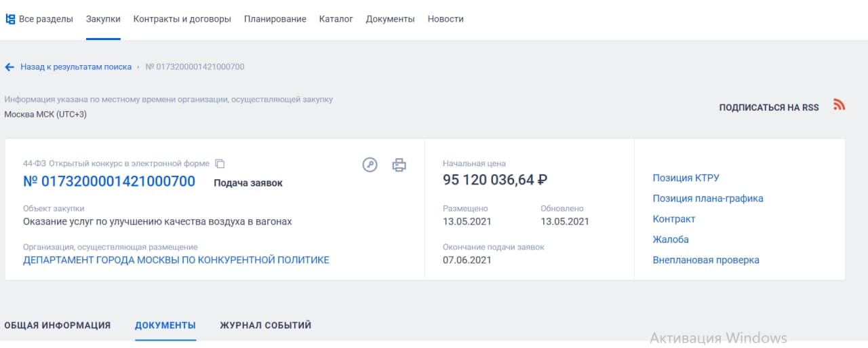Go to Планирование menu
The width and height of the screenshot is (868, 348).
pos(275,19)
